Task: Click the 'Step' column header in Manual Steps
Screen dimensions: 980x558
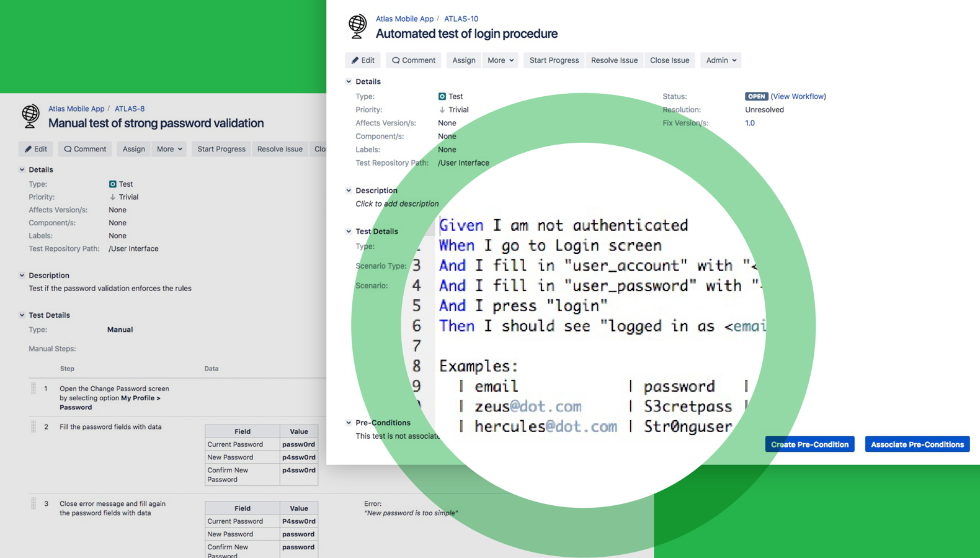Action: pos(67,369)
